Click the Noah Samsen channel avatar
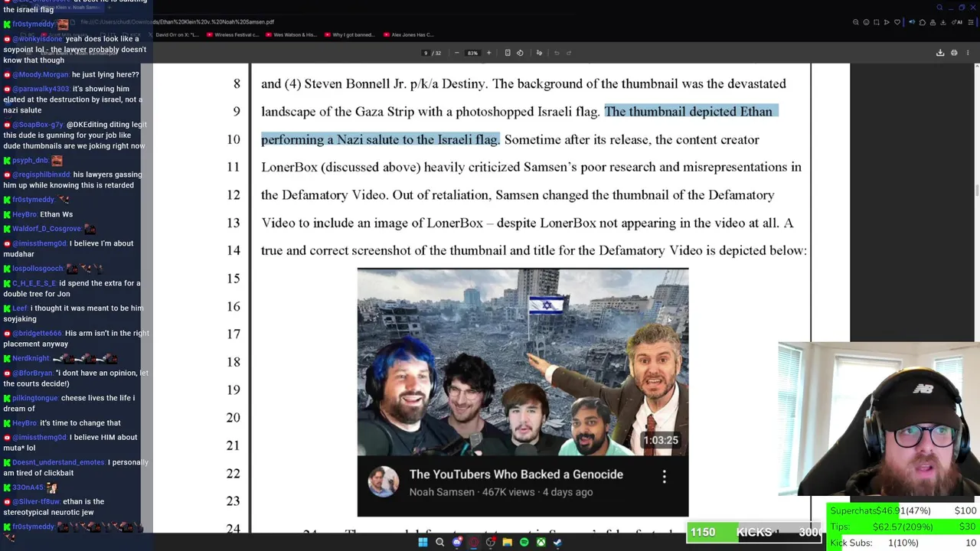Screen dimensions: 980x551 click(383, 482)
